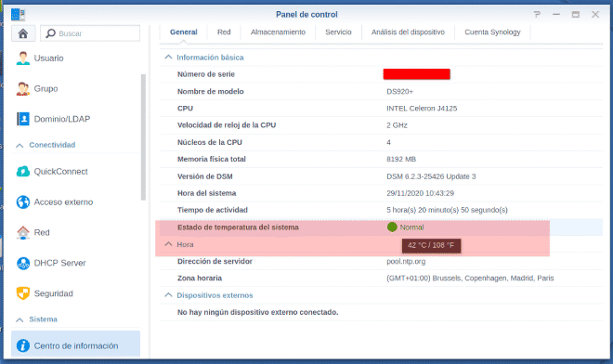Click the Grupo users icon
Viewport: 613px width, 364px height.
click(x=23, y=89)
